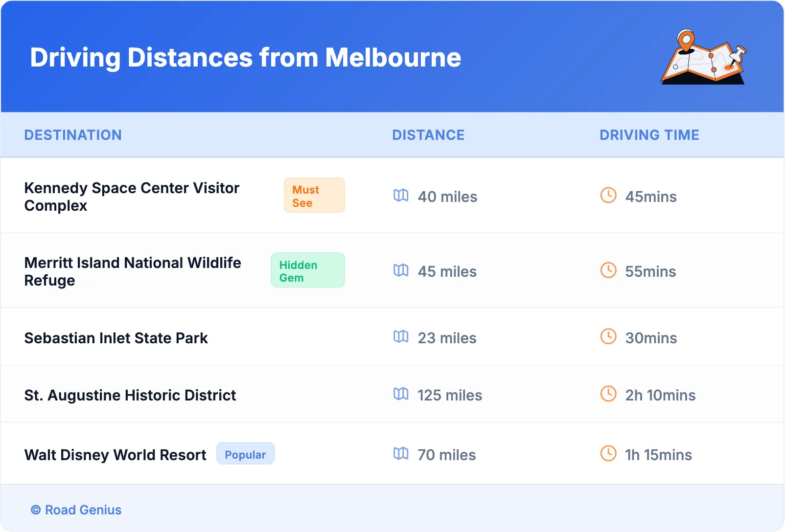Click the 30mins driving time

[651, 338]
